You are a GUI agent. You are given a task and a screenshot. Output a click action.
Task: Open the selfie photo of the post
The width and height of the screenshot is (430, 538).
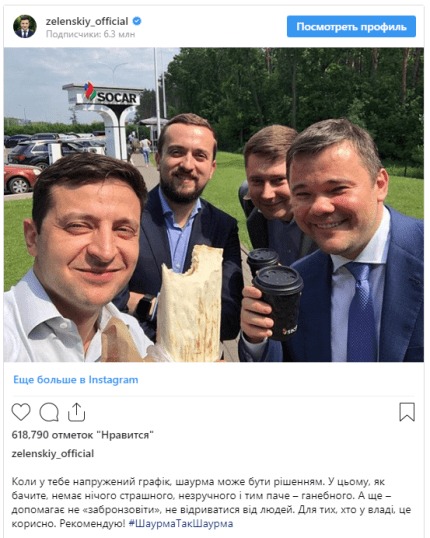[213, 204]
